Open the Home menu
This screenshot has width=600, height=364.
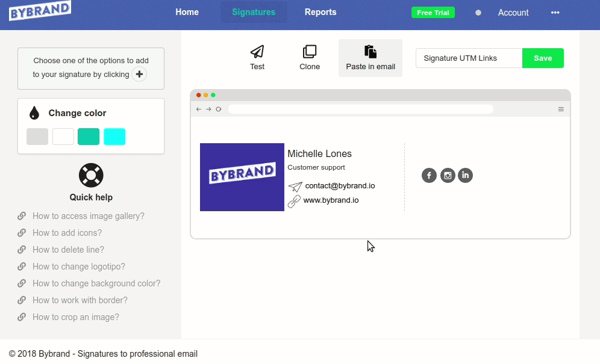pos(187,12)
